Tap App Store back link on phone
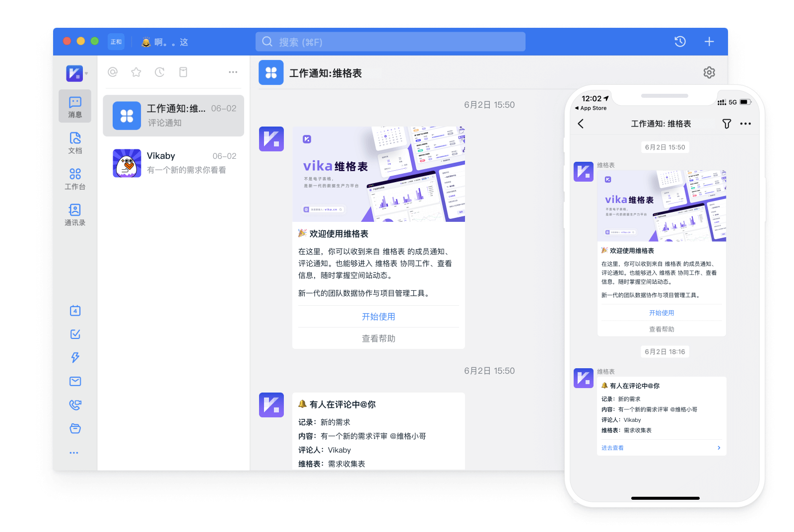 tap(591, 108)
